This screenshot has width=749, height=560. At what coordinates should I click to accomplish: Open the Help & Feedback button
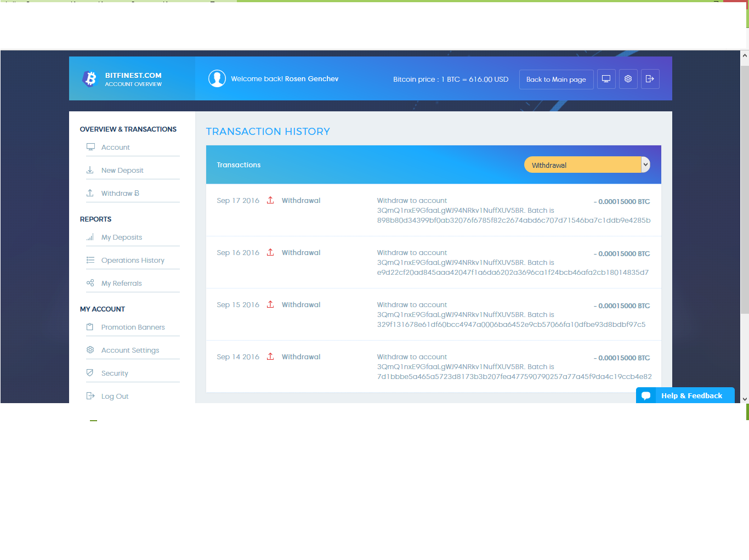pos(691,395)
